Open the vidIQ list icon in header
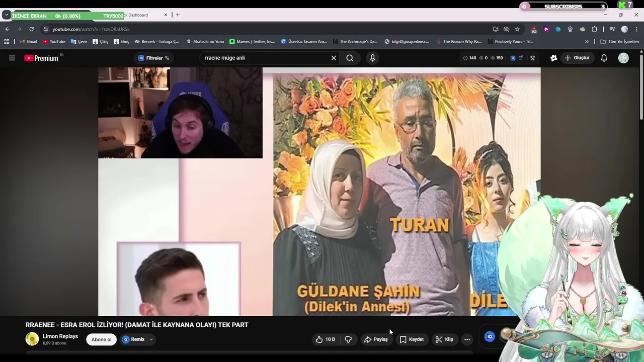 tap(521, 58)
